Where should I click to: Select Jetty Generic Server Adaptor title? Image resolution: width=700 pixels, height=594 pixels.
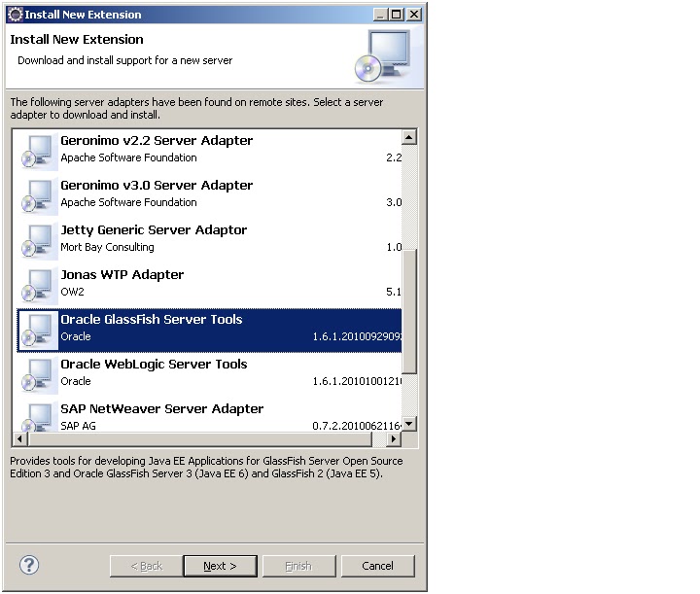(x=154, y=229)
